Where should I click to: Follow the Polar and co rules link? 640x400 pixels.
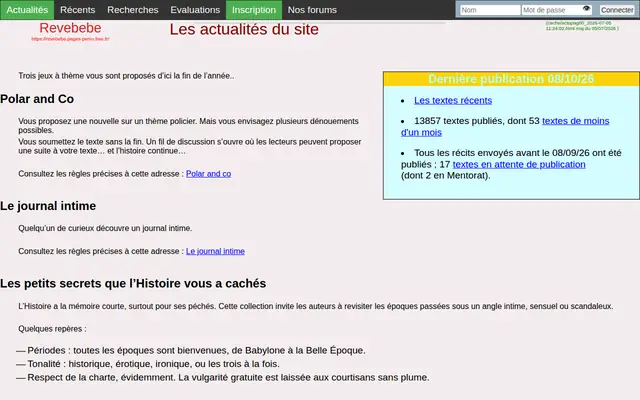pos(209,174)
